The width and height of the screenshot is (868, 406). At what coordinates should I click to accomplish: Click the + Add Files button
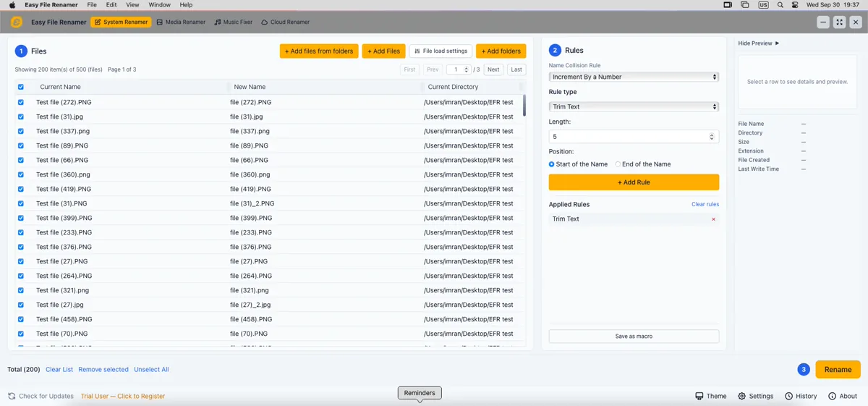coord(383,51)
